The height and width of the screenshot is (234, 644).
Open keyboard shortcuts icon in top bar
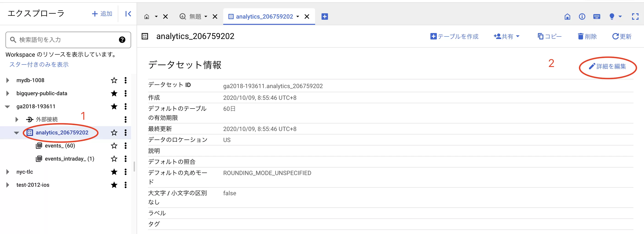click(x=597, y=17)
